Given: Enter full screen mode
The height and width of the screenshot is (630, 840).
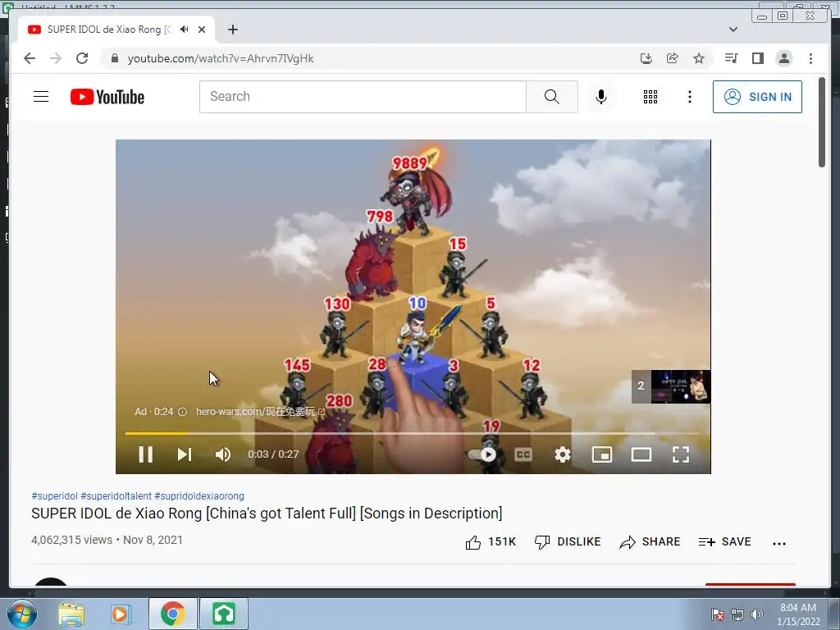Looking at the screenshot, I should [x=681, y=454].
